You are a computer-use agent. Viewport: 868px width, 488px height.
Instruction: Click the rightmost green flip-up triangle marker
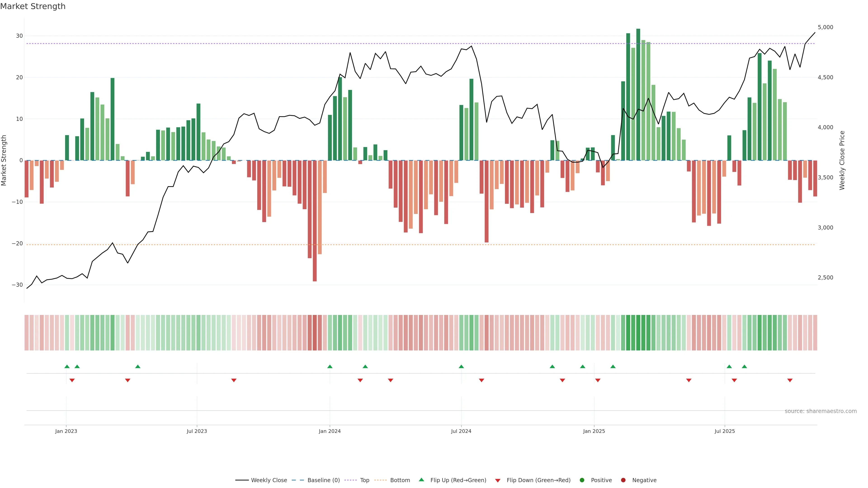(x=744, y=366)
